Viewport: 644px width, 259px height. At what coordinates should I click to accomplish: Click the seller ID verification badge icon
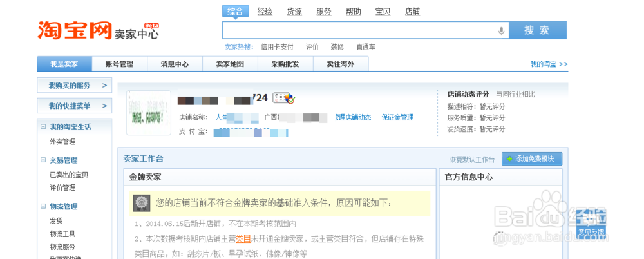[284, 98]
